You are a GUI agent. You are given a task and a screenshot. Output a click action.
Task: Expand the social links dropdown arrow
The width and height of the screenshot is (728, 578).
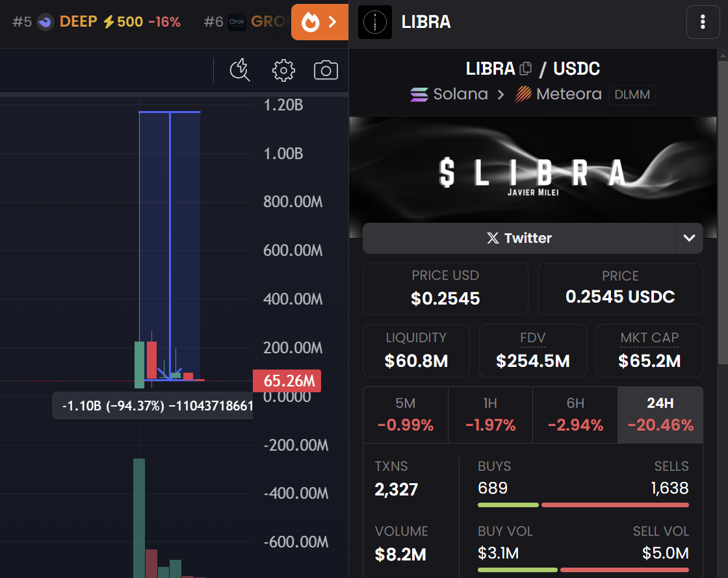point(689,238)
